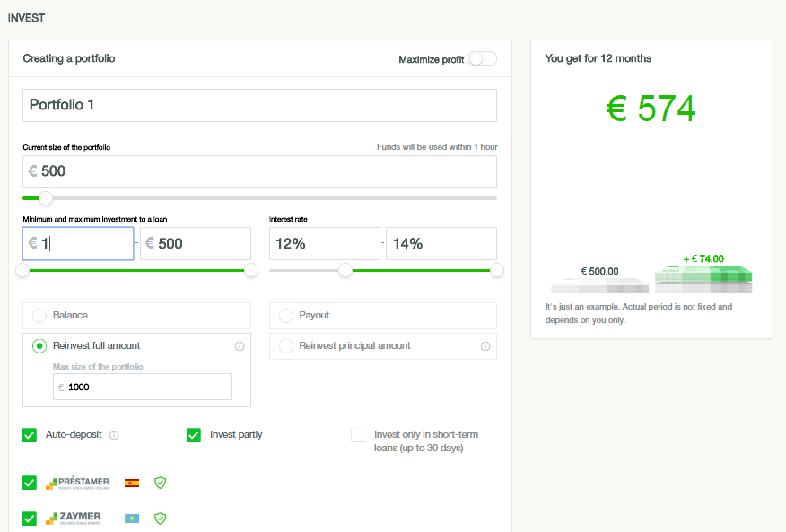This screenshot has width=786, height=532.
Task: Click the portfolio size slider handle
Action: tap(46, 198)
